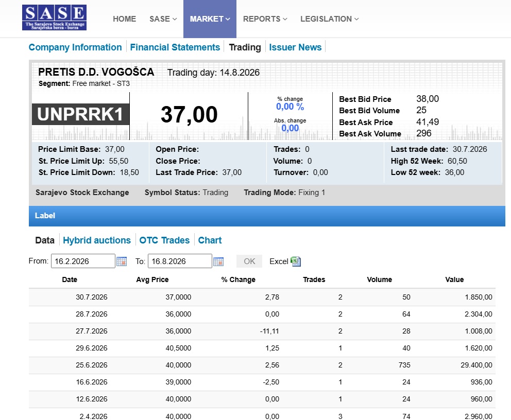The width and height of the screenshot is (511, 420).
Task: Open the Hybrid auctions sub-tab
Action: 97,240
